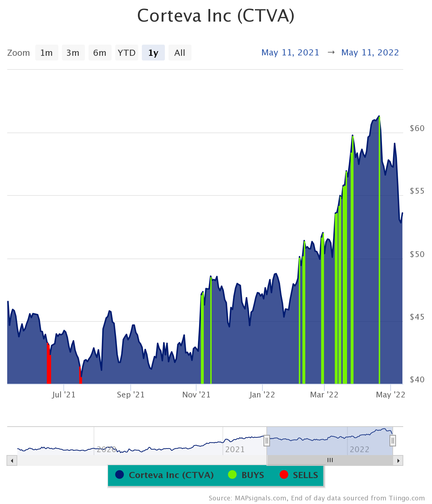Click navigator scrollbar left arrow
Viewport: 432px width, 504px height.
pos(12,460)
